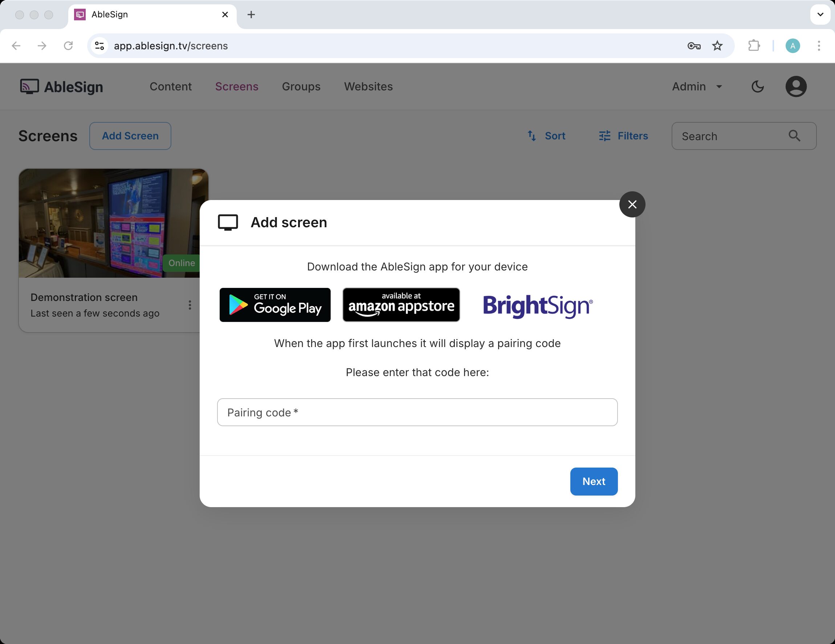
Task: Click the Google Play badge
Action: 275,305
